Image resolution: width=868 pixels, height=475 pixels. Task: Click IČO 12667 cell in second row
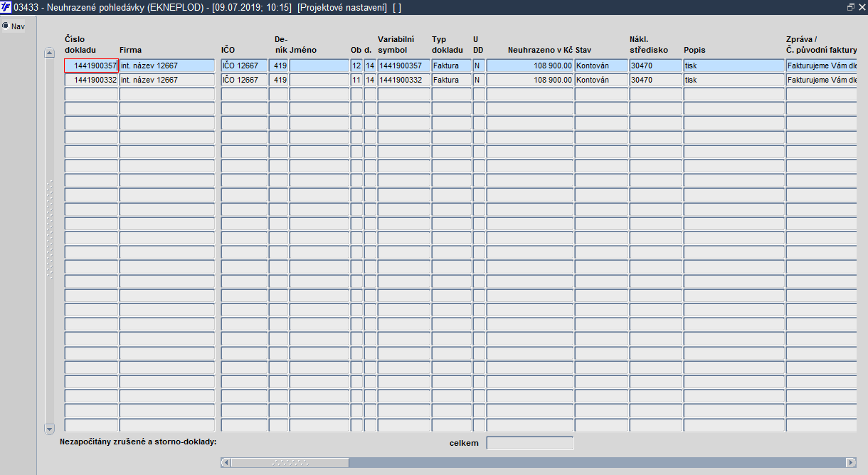click(x=244, y=80)
